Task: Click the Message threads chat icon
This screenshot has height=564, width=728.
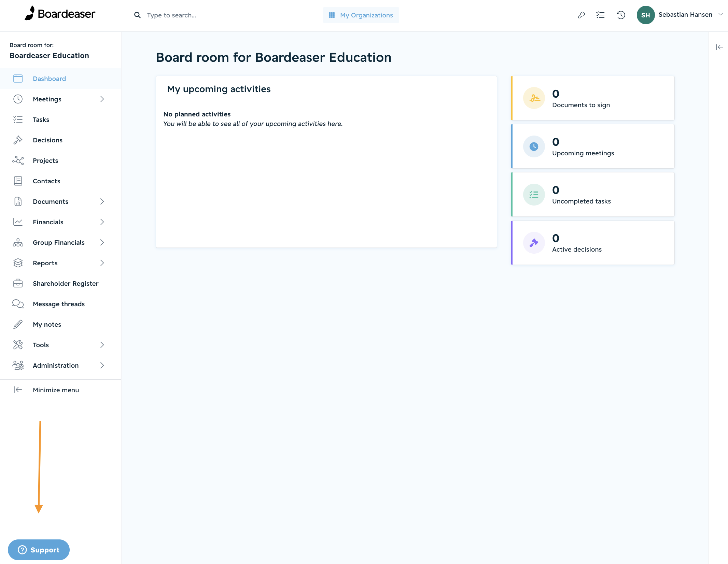Action: [x=18, y=304]
